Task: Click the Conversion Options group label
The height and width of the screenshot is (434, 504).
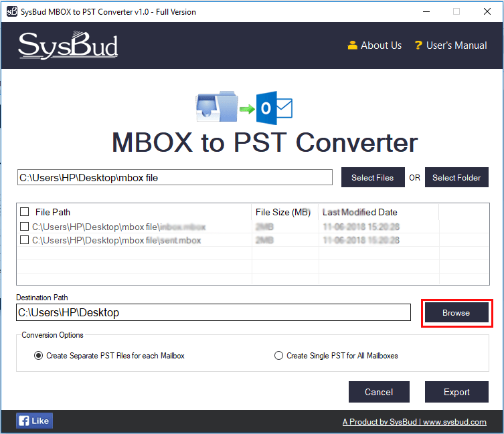Action: tap(52, 335)
